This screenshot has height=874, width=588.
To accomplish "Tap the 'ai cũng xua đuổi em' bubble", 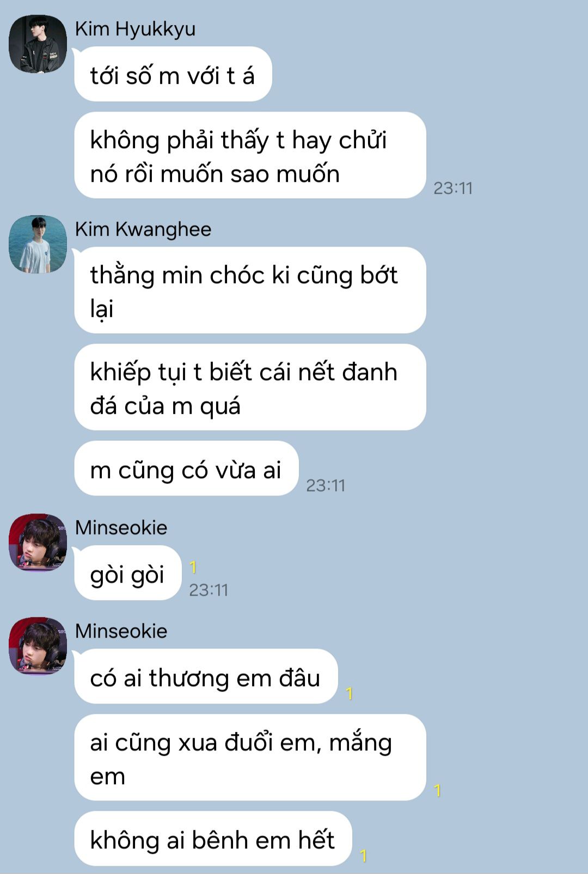I will (x=250, y=757).
